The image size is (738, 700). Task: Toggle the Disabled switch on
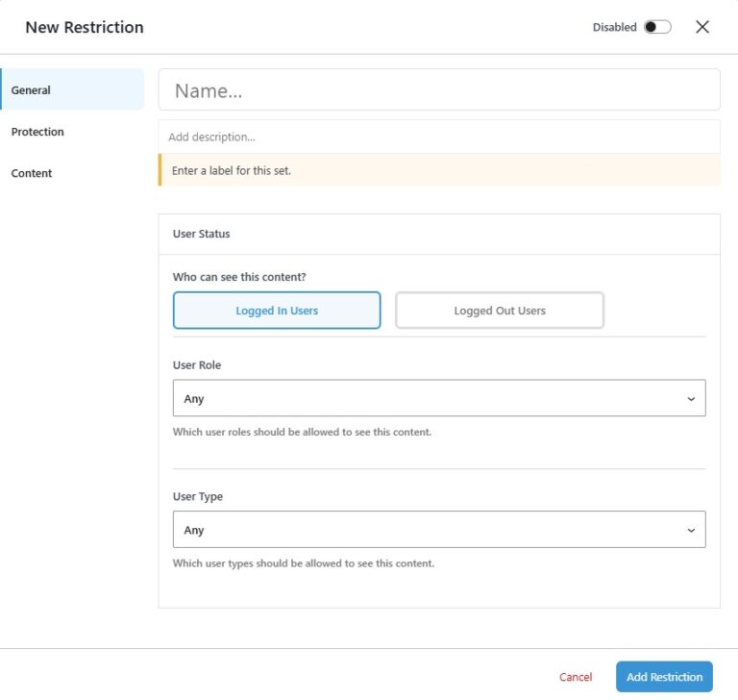[x=657, y=27]
